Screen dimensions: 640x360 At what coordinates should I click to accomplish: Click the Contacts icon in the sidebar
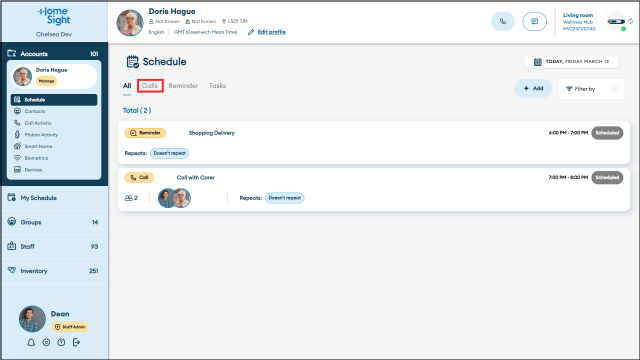[x=17, y=111]
